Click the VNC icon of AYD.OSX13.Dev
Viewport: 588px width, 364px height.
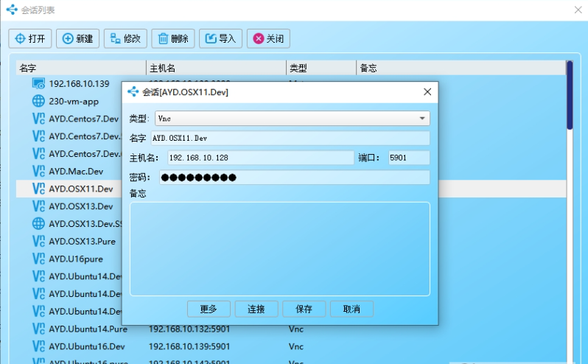(38, 206)
